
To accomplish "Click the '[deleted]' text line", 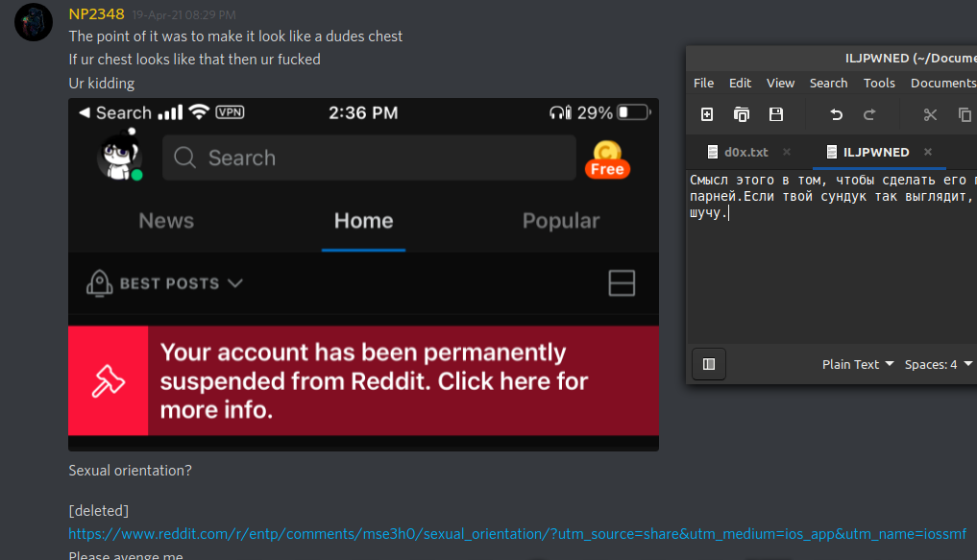I will point(98,511).
